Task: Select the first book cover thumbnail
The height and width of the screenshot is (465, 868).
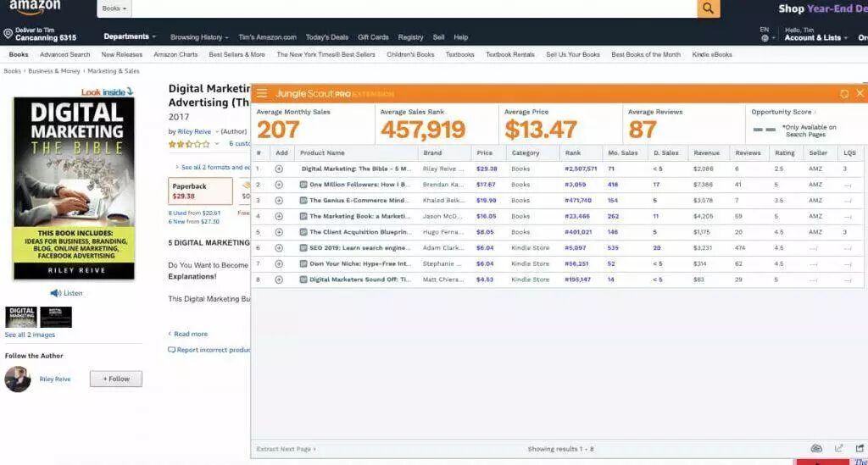Action: coord(21,318)
